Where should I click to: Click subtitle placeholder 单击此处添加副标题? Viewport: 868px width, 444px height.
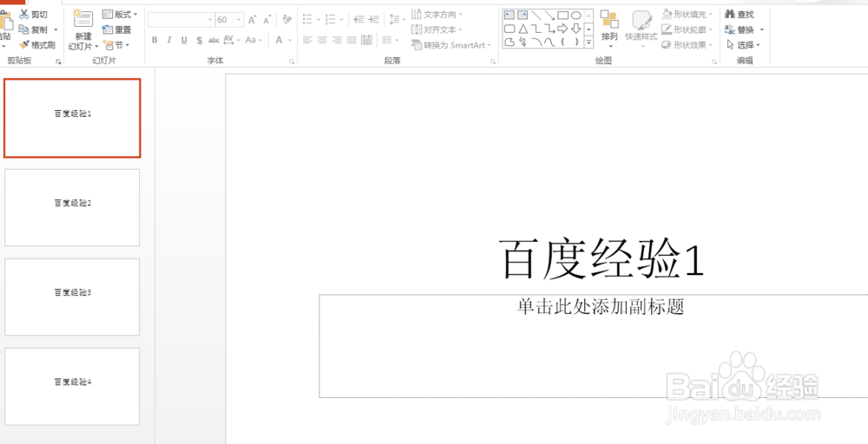[601, 306]
